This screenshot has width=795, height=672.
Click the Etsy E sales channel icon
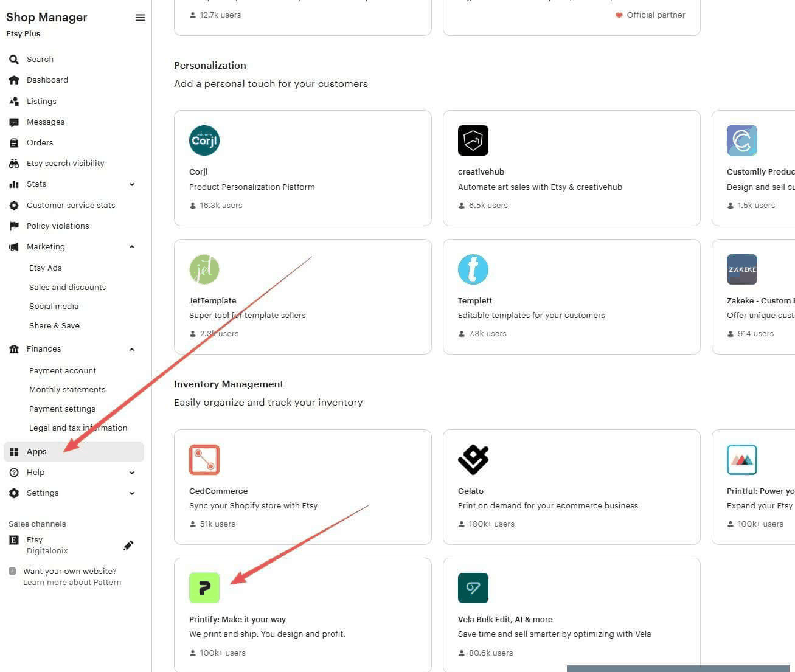coord(13,540)
